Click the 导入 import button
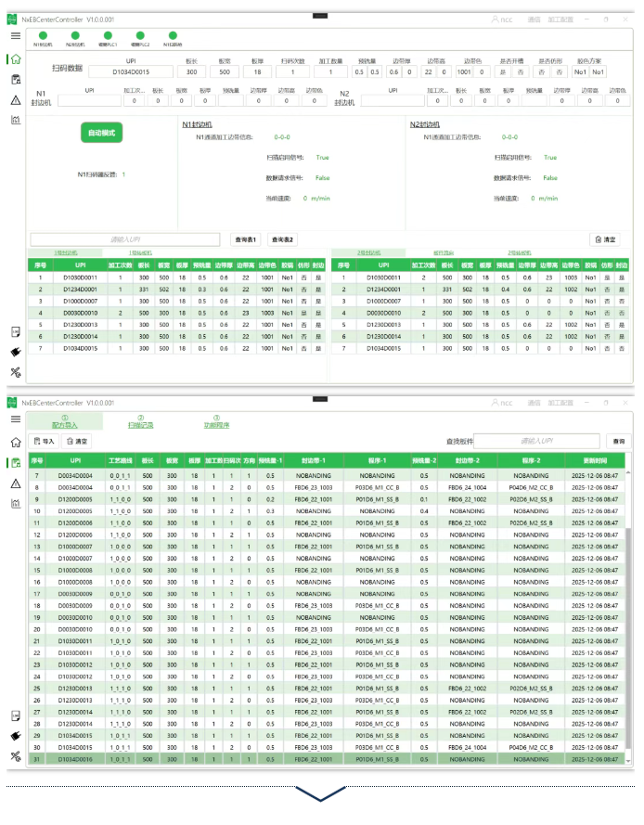Screen dimensions: 644x825 point(45,441)
